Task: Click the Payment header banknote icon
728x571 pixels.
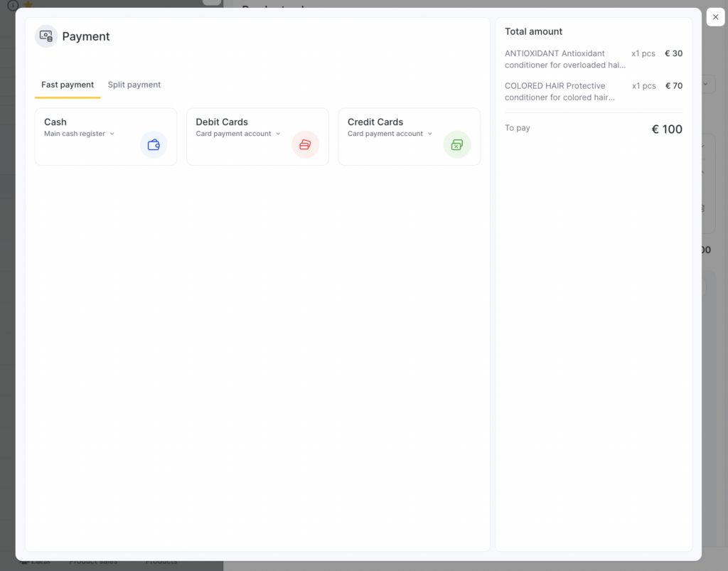Action: [46, 36]
